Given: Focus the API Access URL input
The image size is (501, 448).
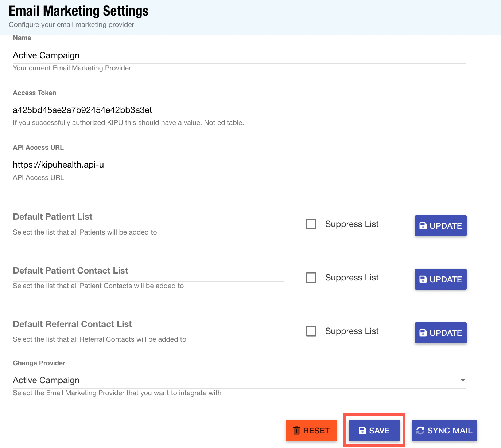Looking at the screenshot, I should point(239,165).
